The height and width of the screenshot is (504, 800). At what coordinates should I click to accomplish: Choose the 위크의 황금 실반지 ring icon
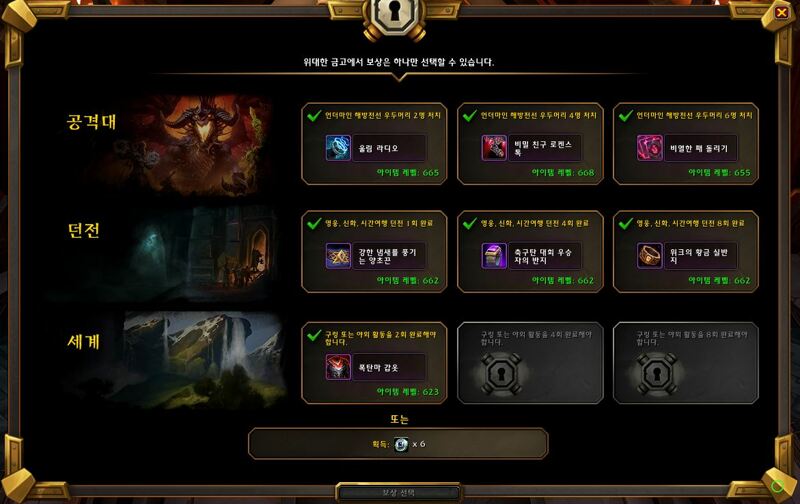pos(649,256)
